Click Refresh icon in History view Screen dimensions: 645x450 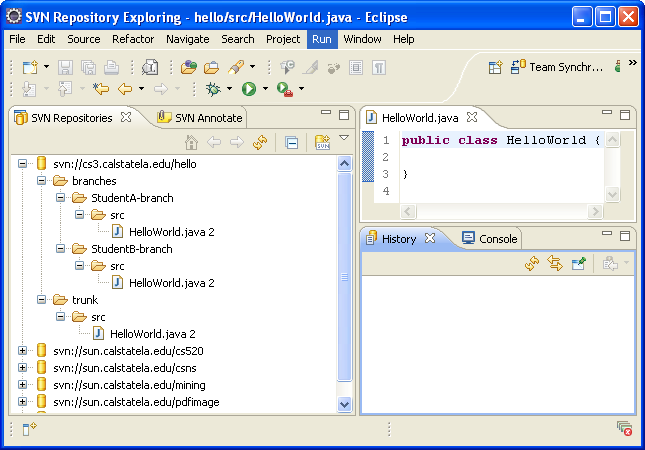[532, 263]
